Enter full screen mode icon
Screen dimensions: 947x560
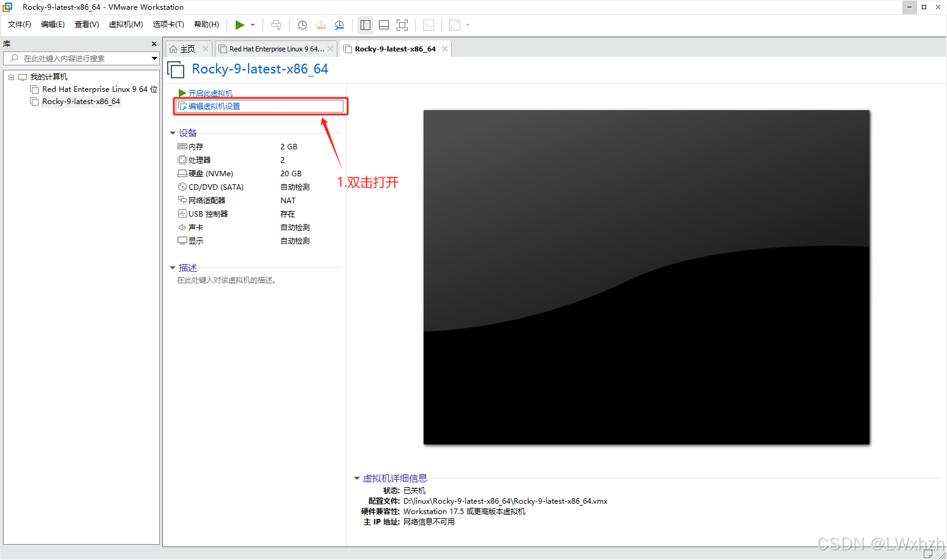click(402, 25)
